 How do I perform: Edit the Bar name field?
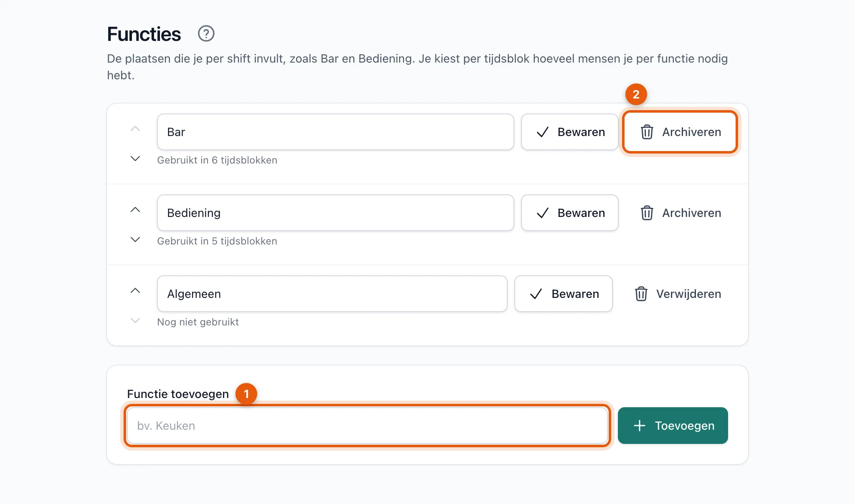click(336, 132)
